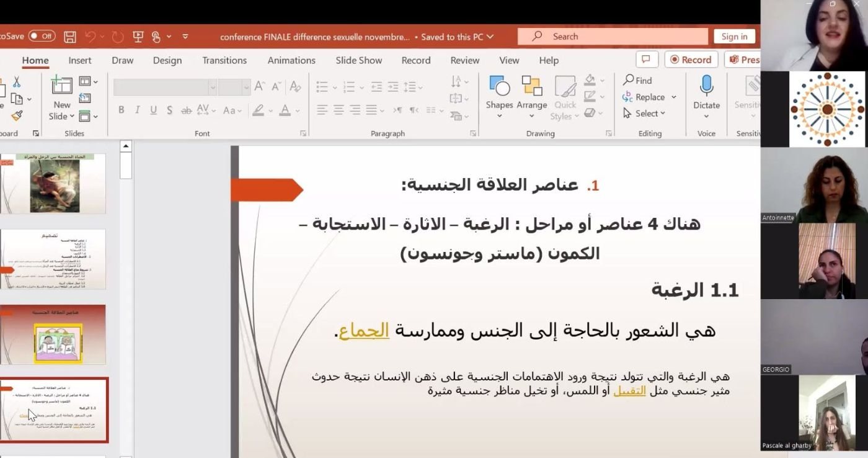Toggle Italic formatting
Viewport: 868px width, 458px height.
pyautogui.click(x=138, y=110)
